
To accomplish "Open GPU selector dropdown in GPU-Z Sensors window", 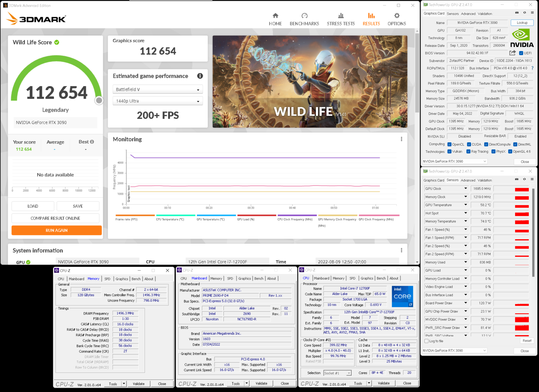I will pos(454,350).
